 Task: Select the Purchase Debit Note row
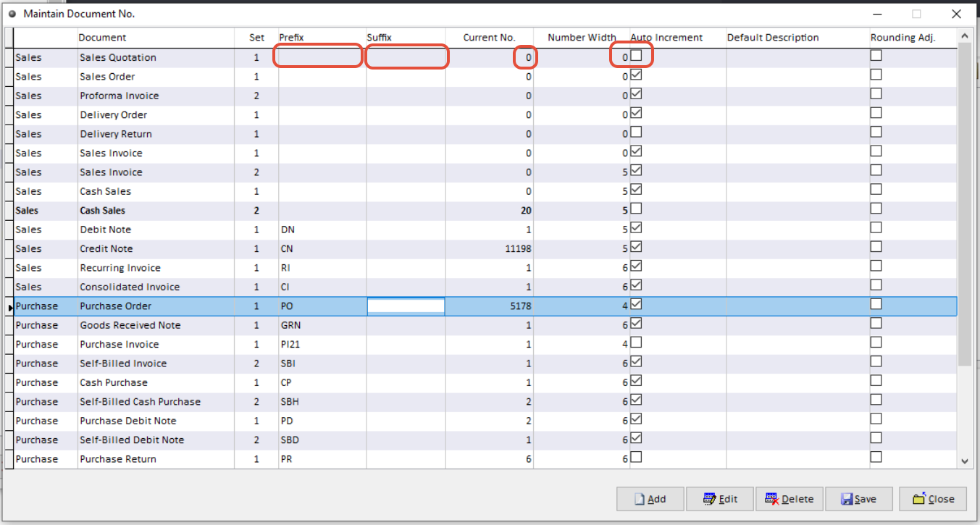[x=485, y=421]
